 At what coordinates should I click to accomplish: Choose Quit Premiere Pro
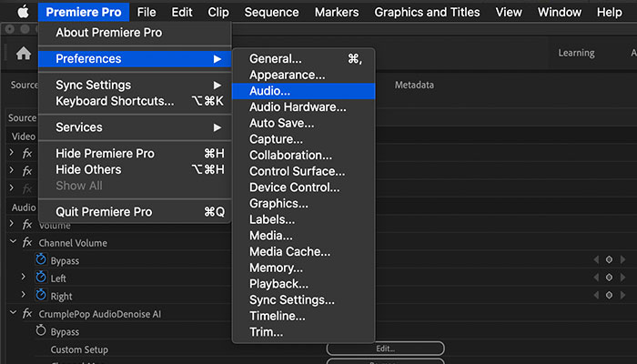point(135,212)
